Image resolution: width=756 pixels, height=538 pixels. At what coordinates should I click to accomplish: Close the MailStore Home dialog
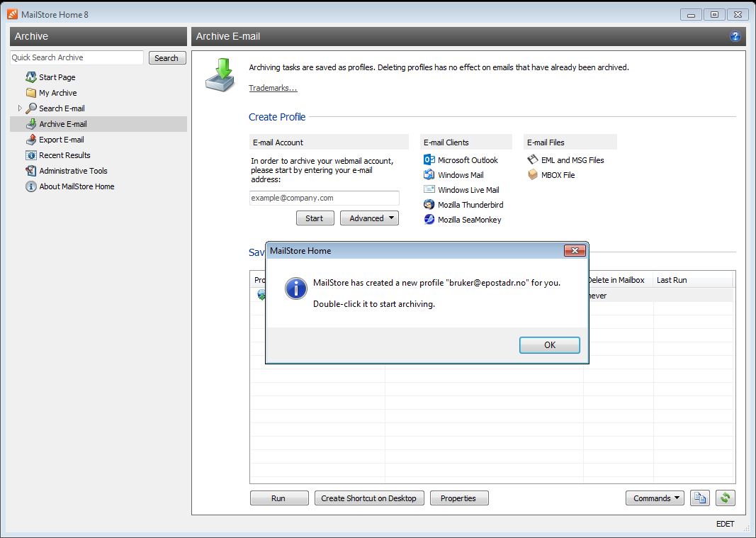pyautogui.click(x=575, y=250)
